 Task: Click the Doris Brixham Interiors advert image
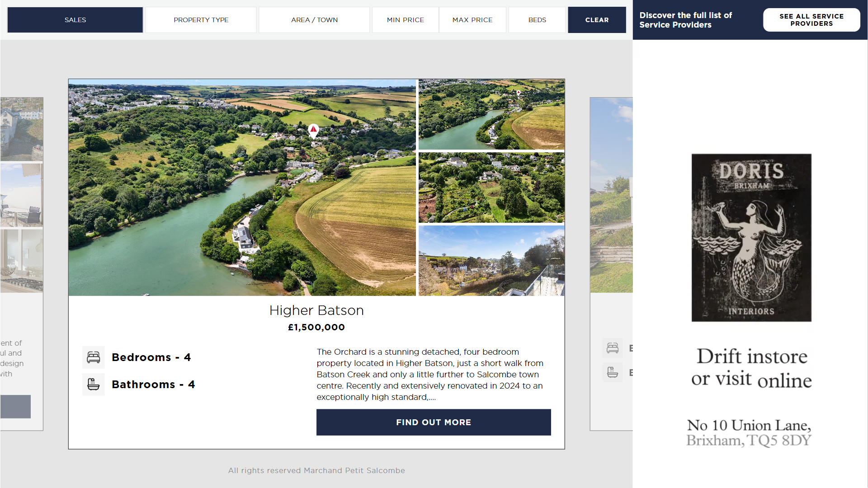(751, 238)
